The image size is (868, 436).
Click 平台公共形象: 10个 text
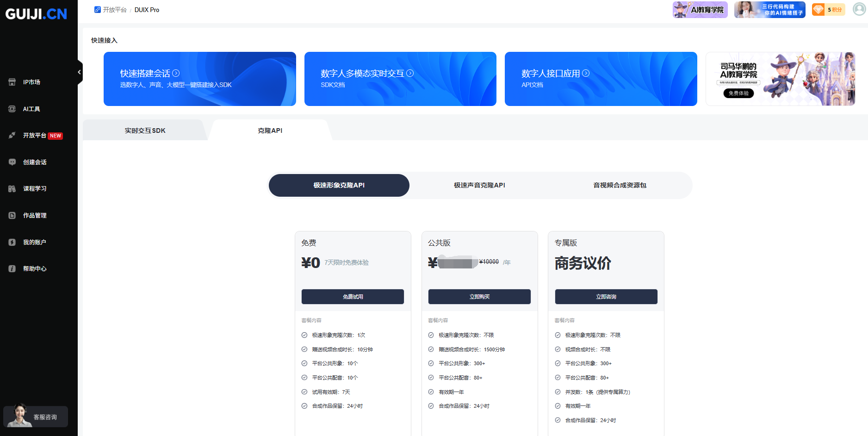335,363
